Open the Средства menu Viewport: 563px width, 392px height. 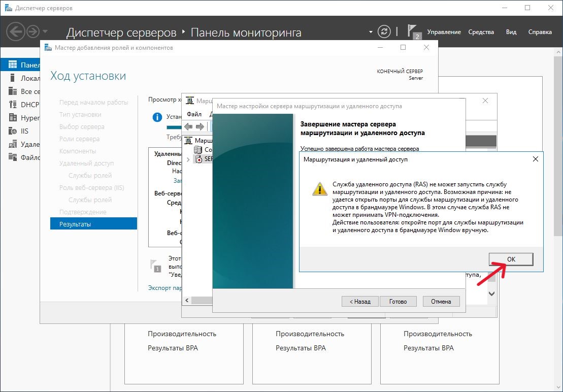[481, 32]
